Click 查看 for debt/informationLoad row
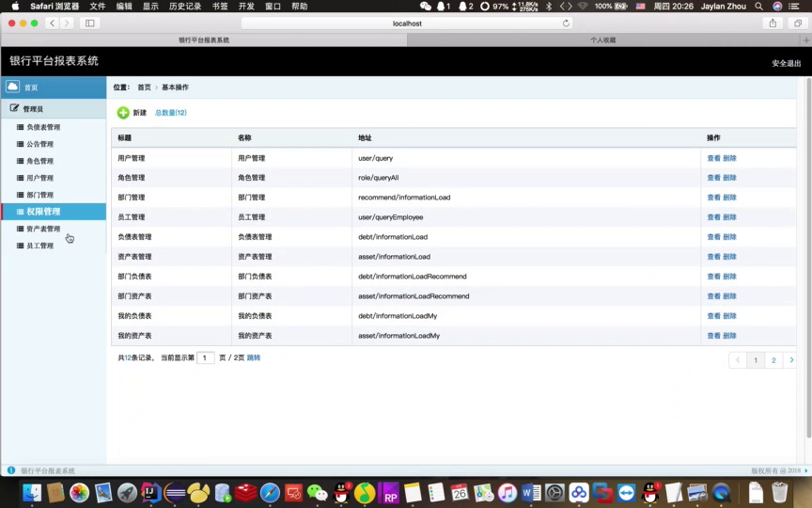Viewport: 812px width, 508px height. click(713, 237)
